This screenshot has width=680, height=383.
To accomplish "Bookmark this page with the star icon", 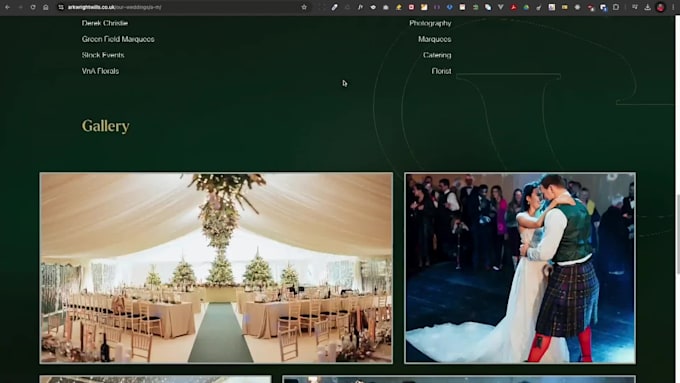I will pos(304,7).
